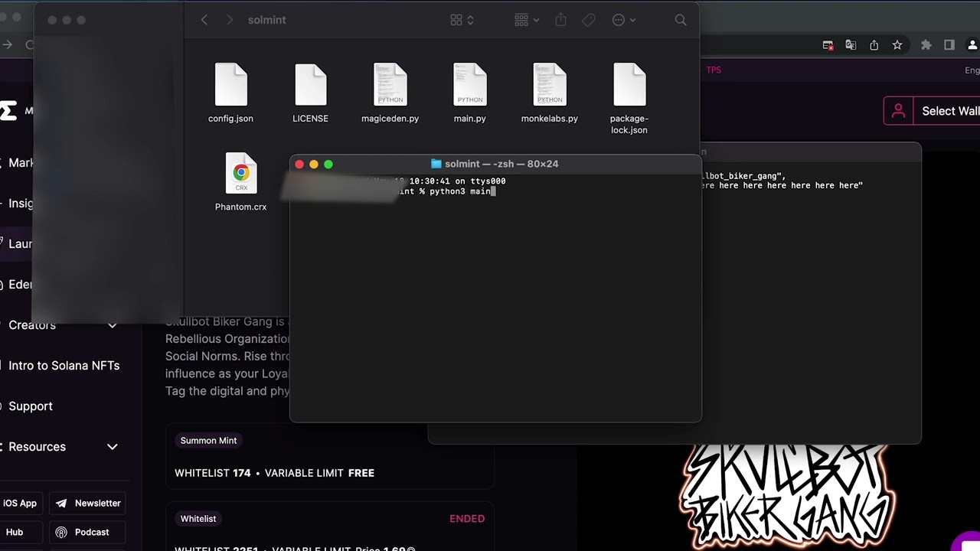Select the LICENSE file icon in Finder
Image resolution: width=980 pixels, height=551 pixels.
point(310,84)
